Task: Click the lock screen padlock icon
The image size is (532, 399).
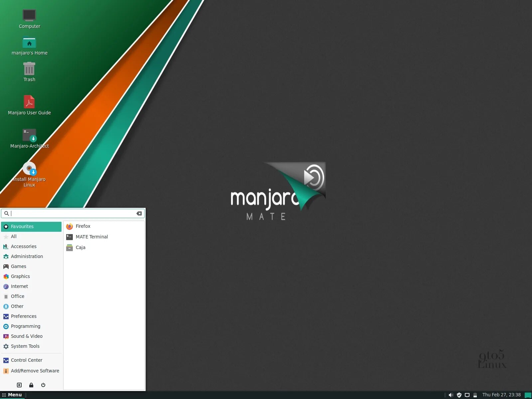Action: coord(31,385)
